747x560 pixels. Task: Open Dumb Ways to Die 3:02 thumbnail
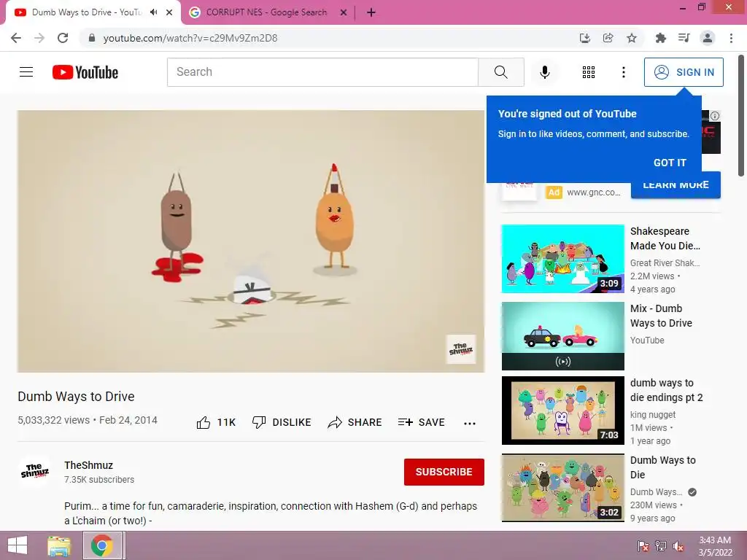pos(562,488)
